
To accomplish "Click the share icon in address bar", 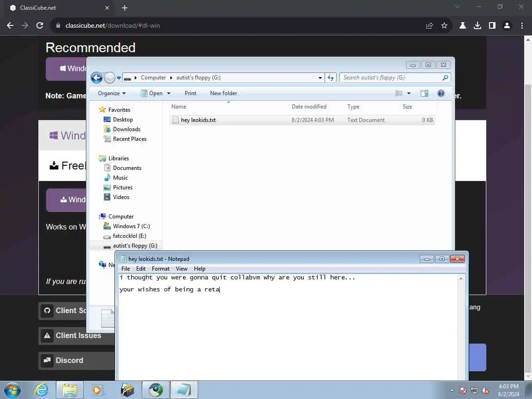I will pyautogui.click(x=429, y=25).
